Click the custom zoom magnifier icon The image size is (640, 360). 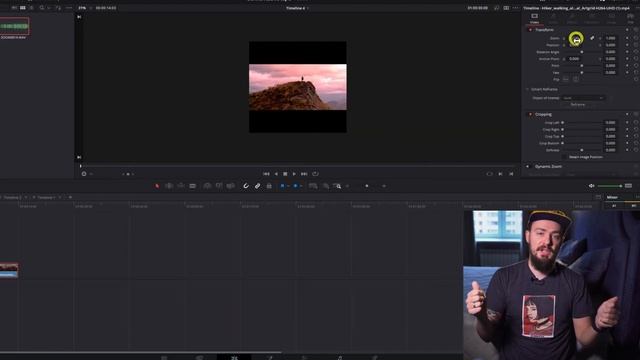click(x=337, y=186)
